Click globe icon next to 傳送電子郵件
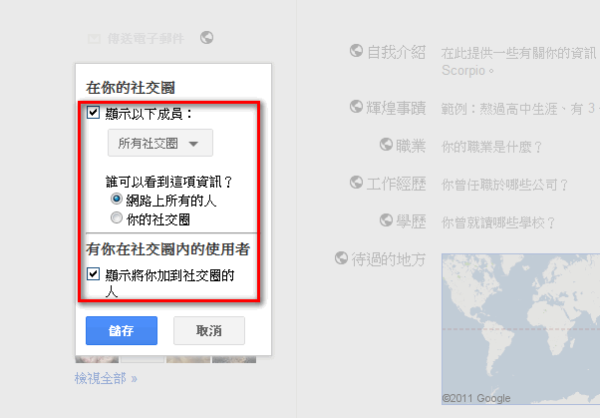600x418 pixels. point(207,38)
